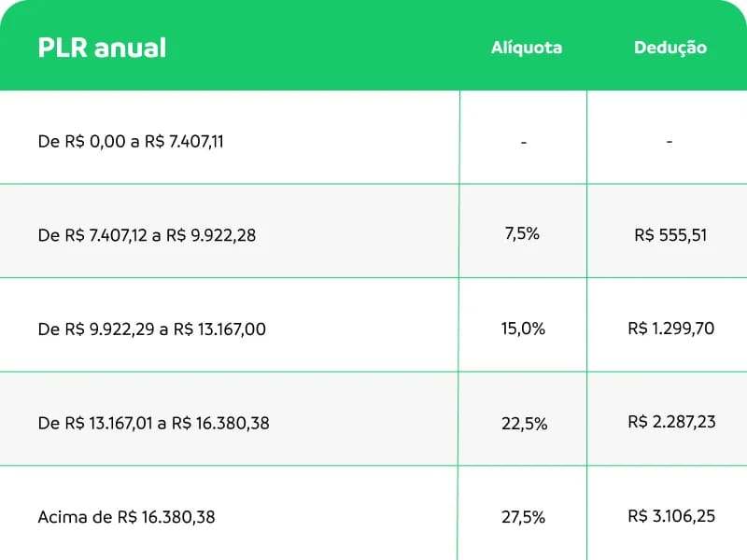
Task: Click the R$ 555,51 deduction value
Action: [x=670, y=235]
